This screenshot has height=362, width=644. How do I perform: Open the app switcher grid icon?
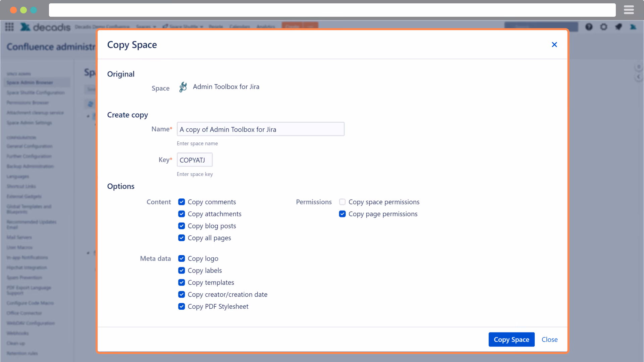tap(9, 27)
